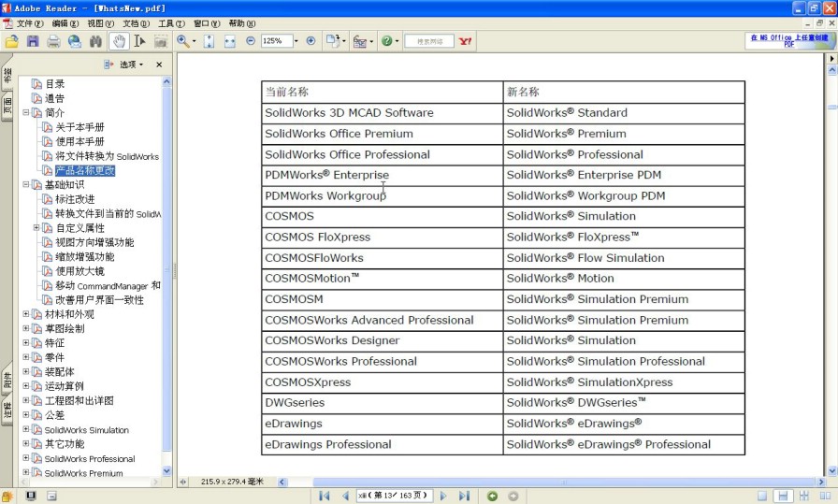Open rotate view dropdown arrow

(x=343, y=41)
